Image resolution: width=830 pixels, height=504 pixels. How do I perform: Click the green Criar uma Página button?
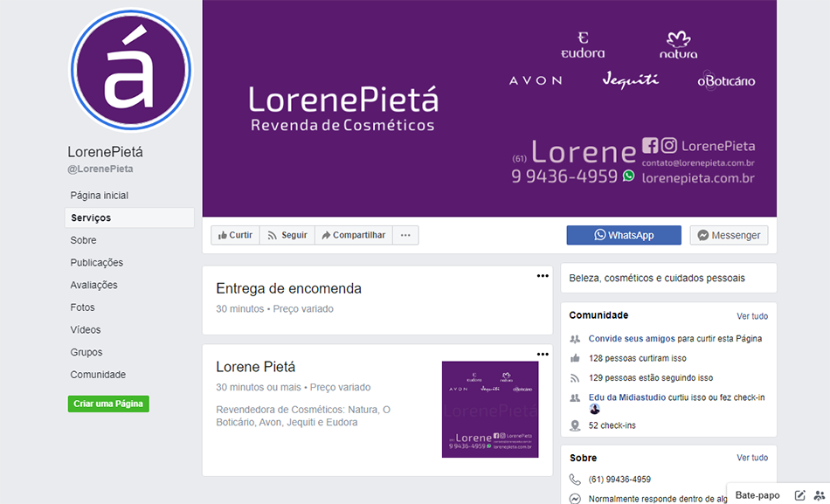[x=108, y=404]
